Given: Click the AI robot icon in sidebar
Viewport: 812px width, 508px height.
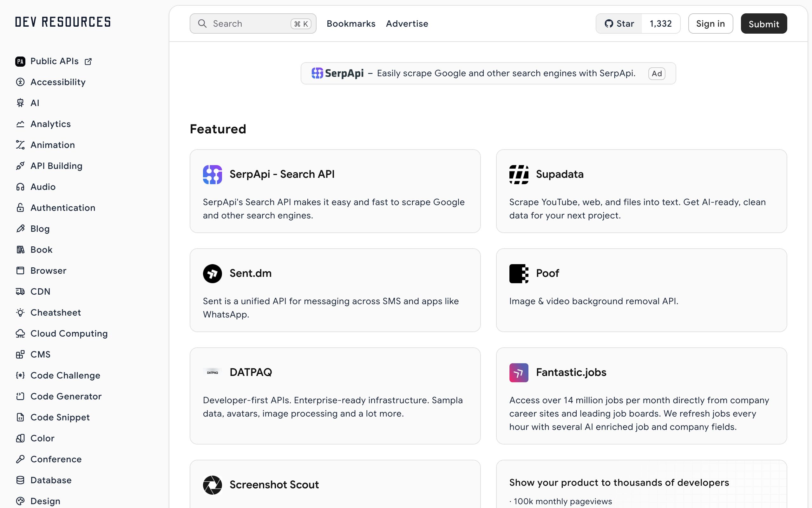Looking at the screenshot, I should [20, 103].
